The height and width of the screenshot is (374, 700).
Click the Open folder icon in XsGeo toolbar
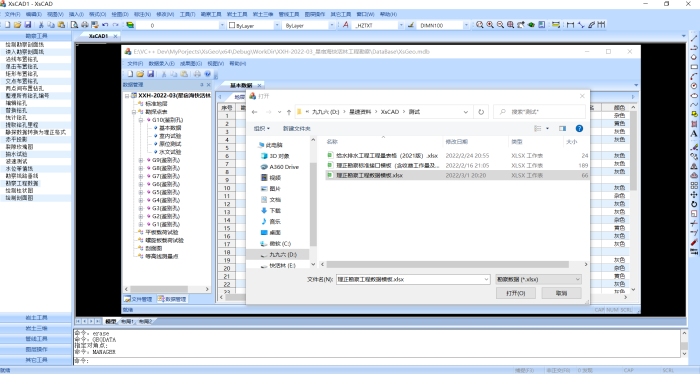click(140, 74)
